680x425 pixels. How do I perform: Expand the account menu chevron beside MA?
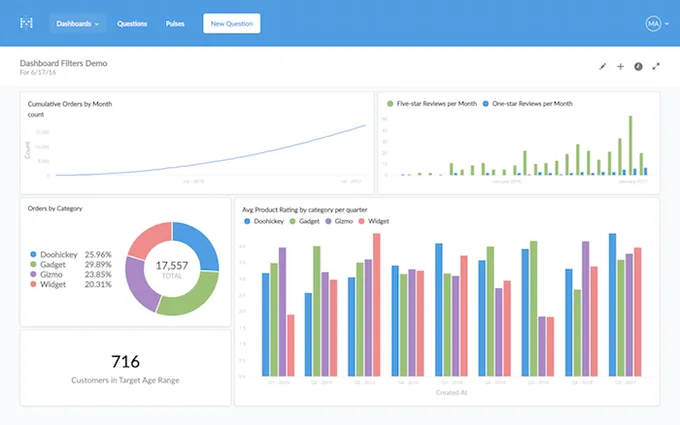click(667, 22)
